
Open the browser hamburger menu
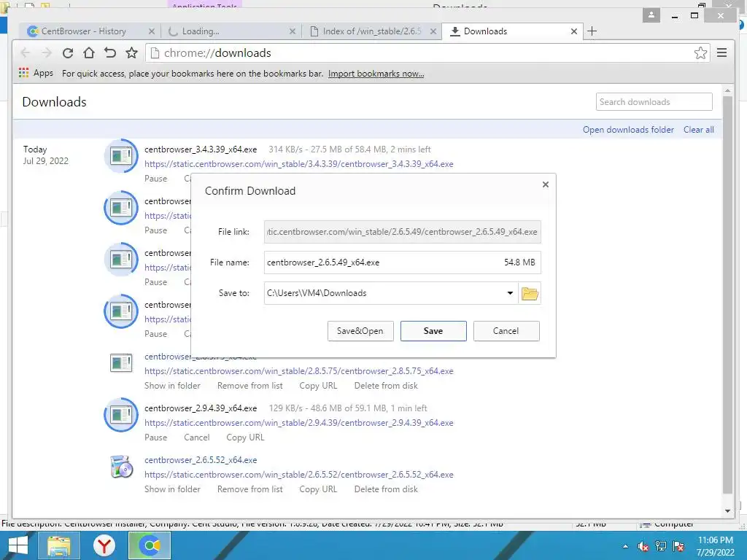coord(721,52)
